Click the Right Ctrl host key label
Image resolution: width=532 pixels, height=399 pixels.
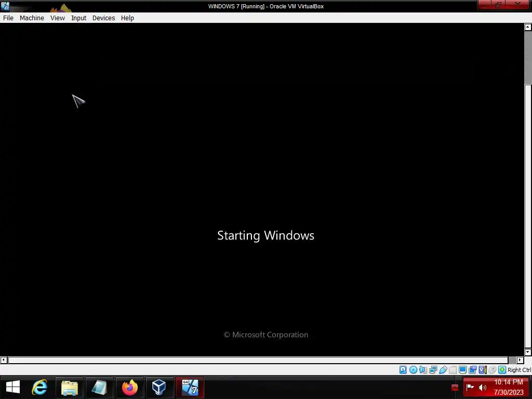click(x=519, y=370)
